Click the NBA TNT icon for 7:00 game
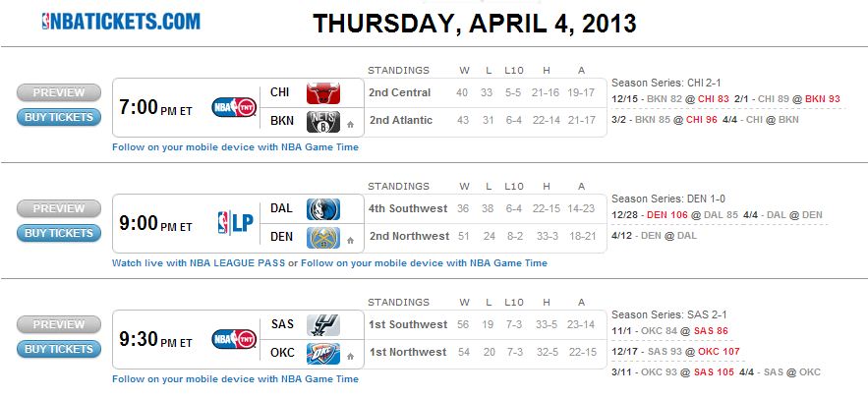 (233, 107)
